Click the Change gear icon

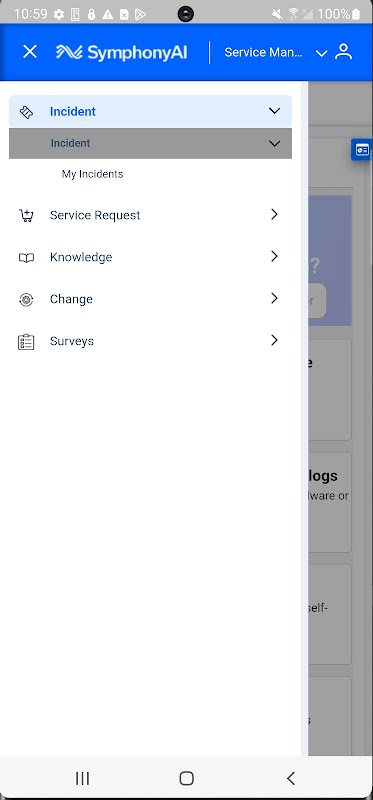(26, 299)
